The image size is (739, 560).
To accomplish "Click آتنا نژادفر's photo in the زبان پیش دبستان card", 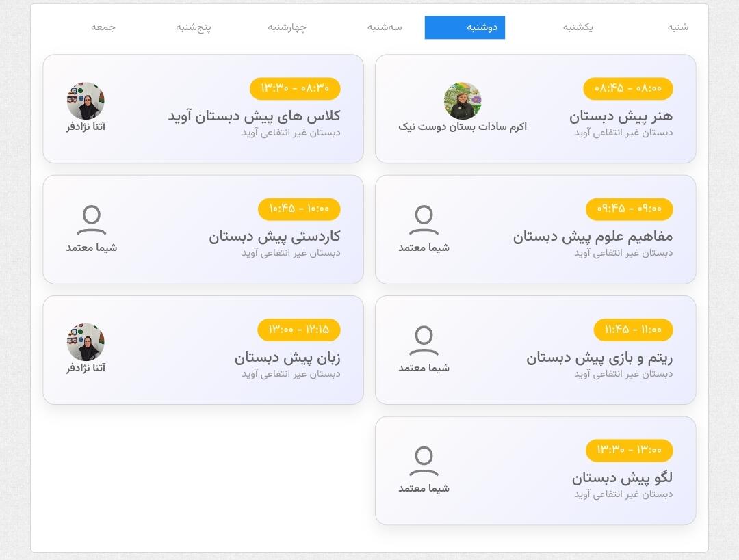I will click(86, 342).
